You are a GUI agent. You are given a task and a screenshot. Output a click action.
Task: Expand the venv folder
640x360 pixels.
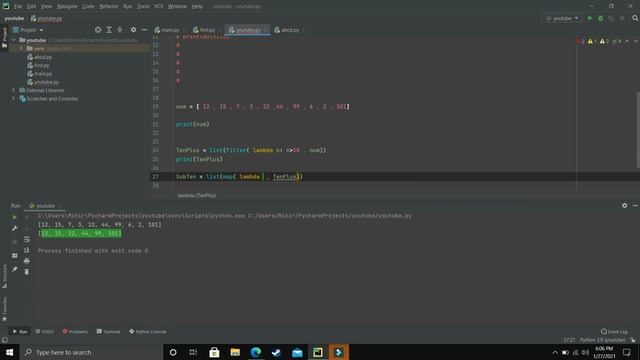click(x=21, y=48)
